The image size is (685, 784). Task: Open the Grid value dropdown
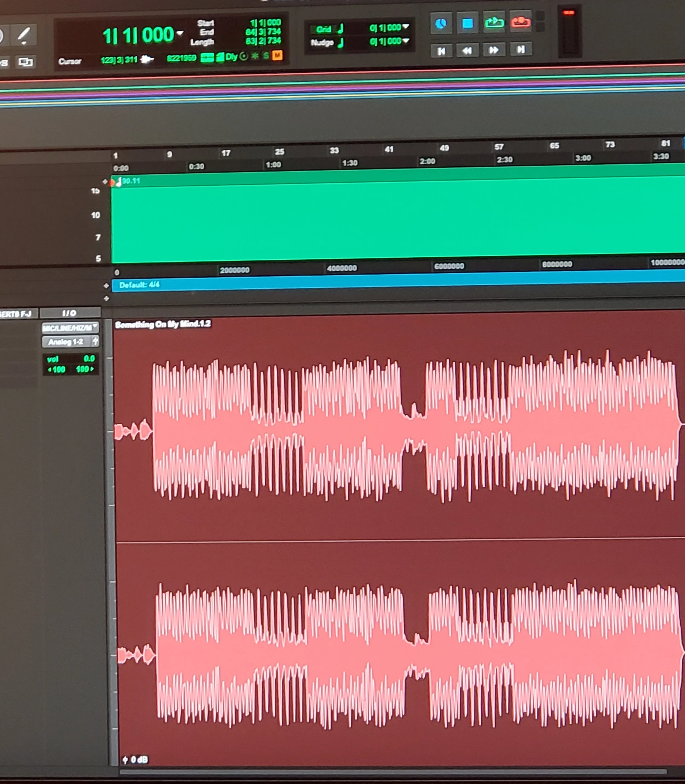click(x=406, y=26)
